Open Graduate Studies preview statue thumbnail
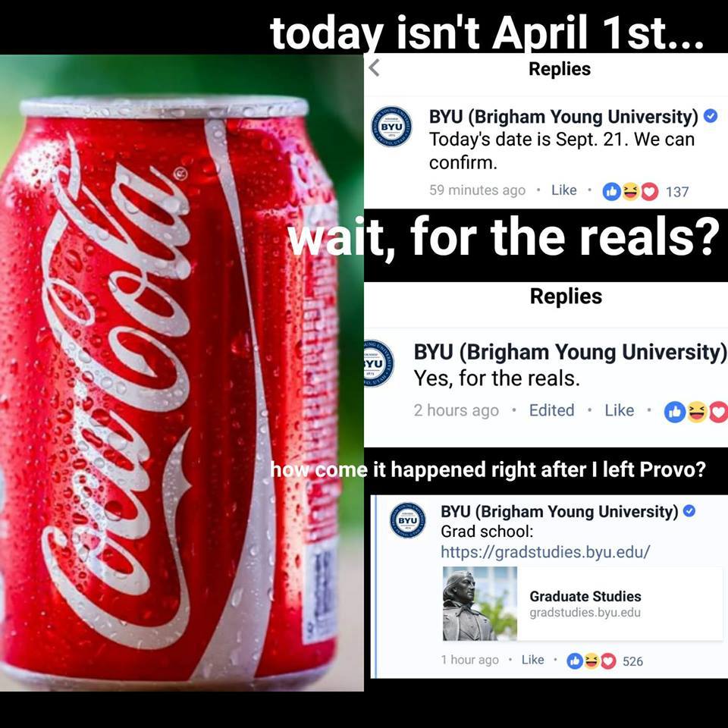728x728 pixels. point(479,603)
